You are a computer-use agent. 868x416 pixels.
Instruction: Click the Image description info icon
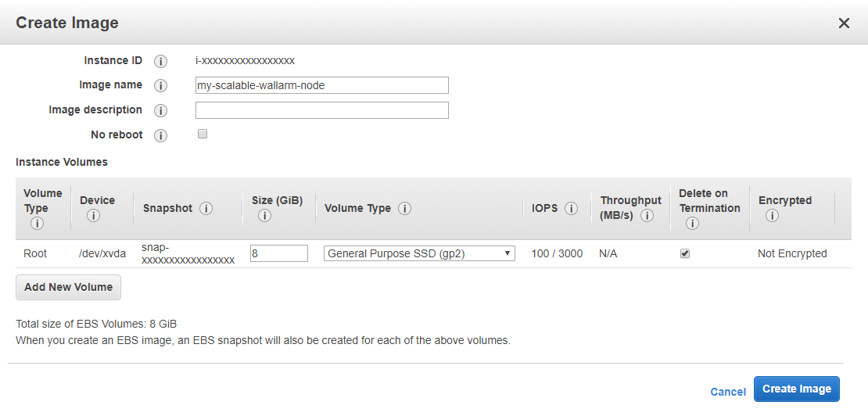tap(161, 110)
